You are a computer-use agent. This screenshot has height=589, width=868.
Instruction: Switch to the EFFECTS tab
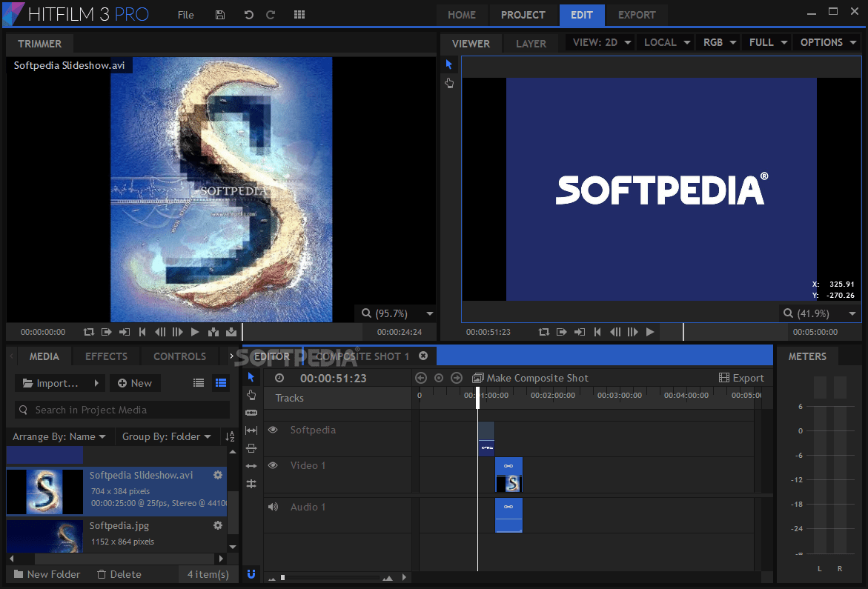[x=105, y=356]
